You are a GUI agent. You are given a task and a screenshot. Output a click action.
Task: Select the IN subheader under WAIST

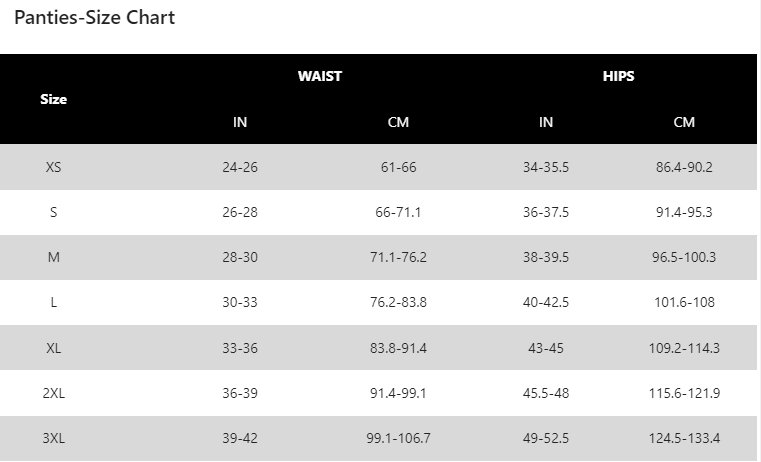[240, 122]
